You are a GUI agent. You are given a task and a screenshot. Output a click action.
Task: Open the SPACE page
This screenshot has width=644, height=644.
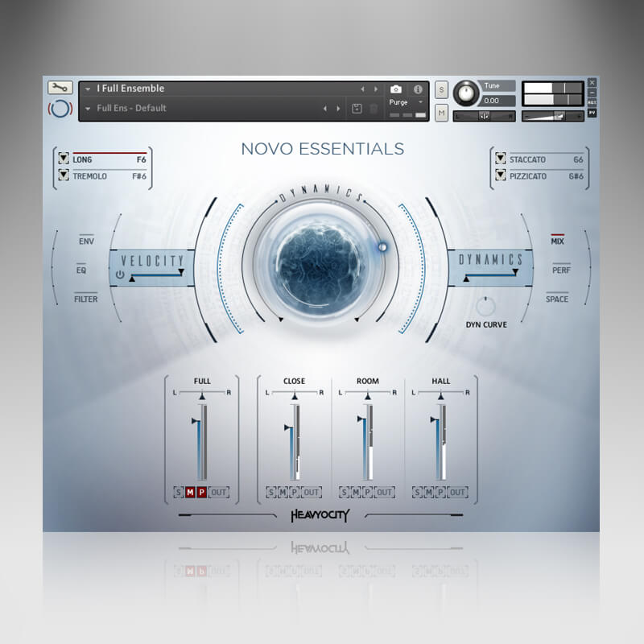tap(556, 298)
